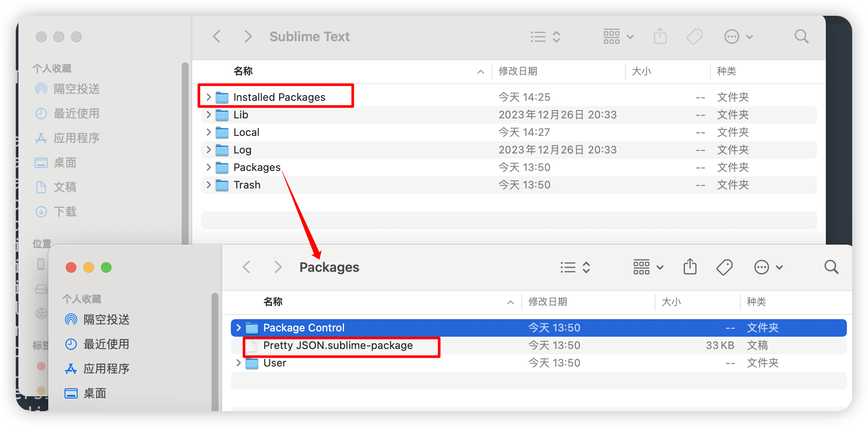Click the Sublime Text window sidebar scrollbar

[x=185, y=153]
